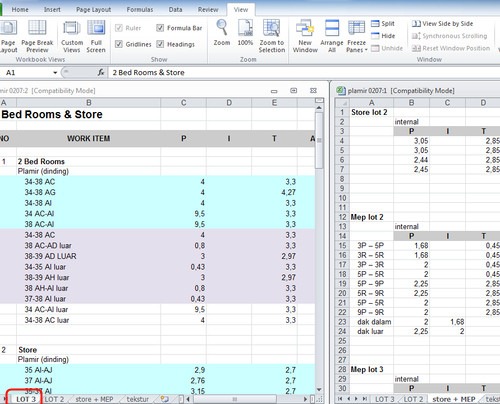Click the '35 AI-AJ' cell under Store
Viewport: 500px width, 404px height.
(88, 370)
